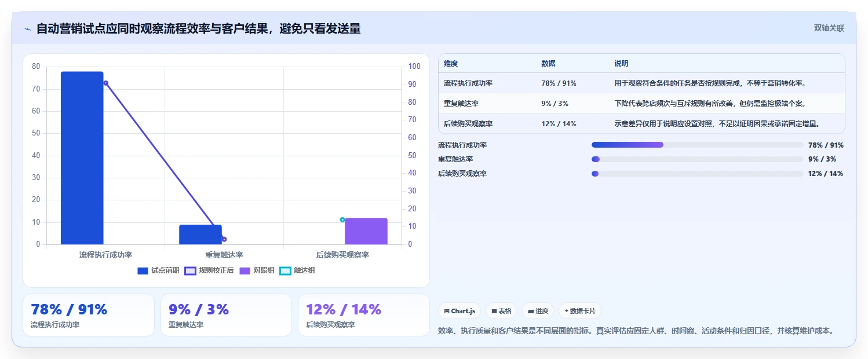This screenshot has width=868, height=359.
Task: Click the 9% / 3% value beside progress bar
Action: tap(822, 159)
